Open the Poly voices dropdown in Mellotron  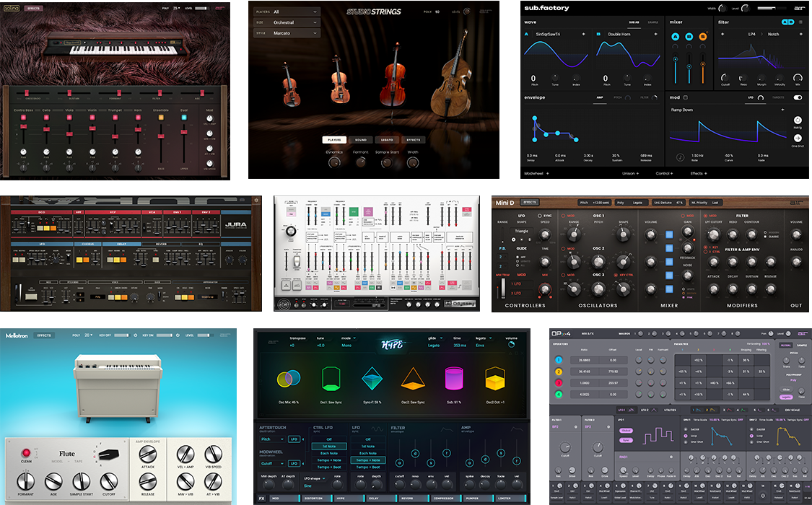click(x=88, y=335)
